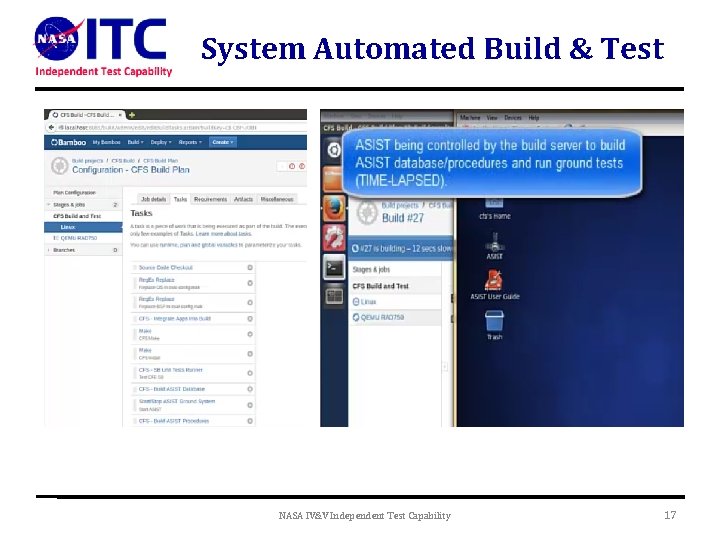Open My Bamboo in the navigation bar

[x=107, y=142]
